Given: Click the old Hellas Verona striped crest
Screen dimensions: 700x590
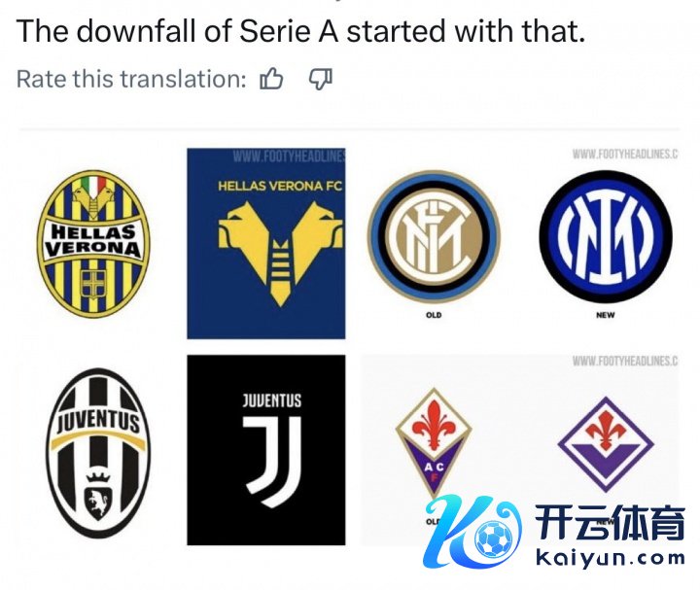Looking at the screenshot, I should (x=93, y=244).
